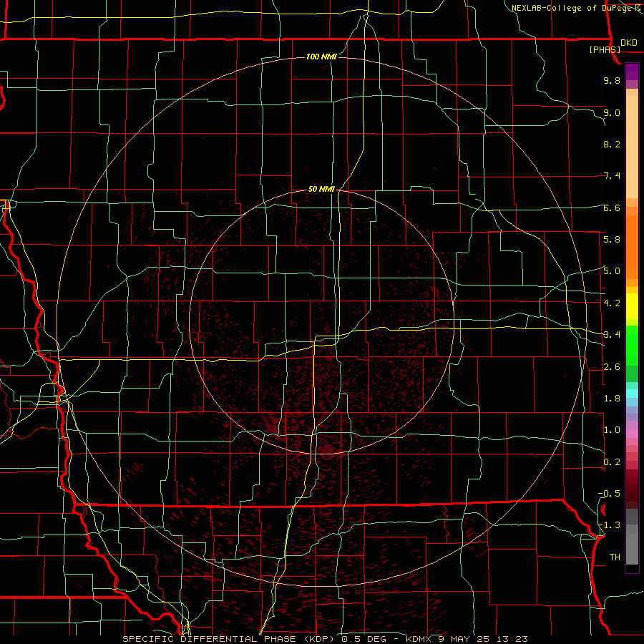Pick the bright green segment of the color bar

(x=632, y=346)
